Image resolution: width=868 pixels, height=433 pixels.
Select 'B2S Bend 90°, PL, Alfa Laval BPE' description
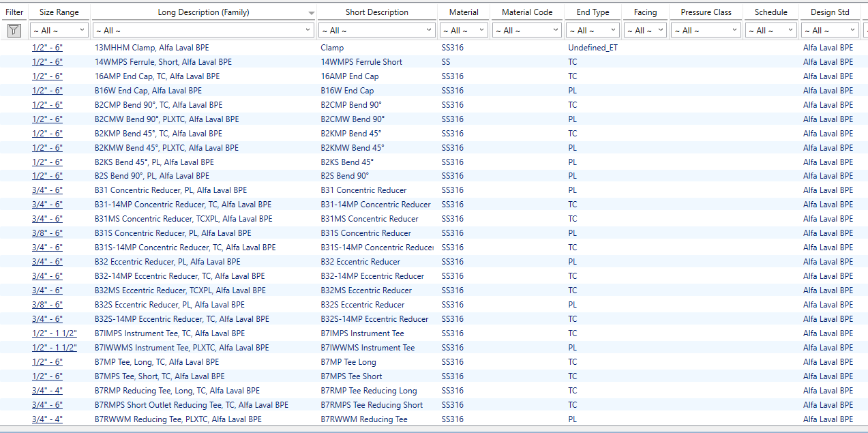[152, 176]
